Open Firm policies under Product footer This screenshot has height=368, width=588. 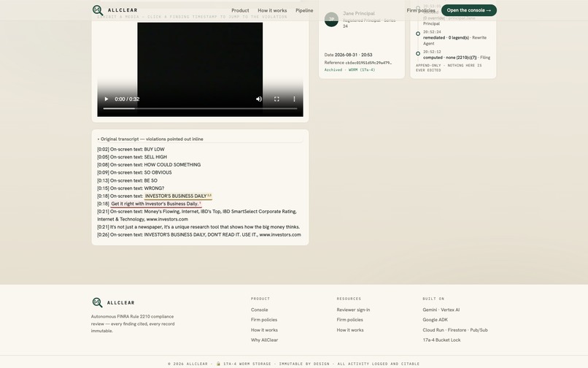coord(264,320)
